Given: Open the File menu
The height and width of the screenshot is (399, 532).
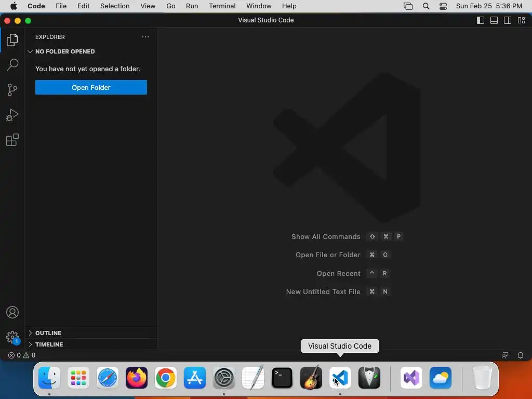Looking at the screenshot, I should [x=61, y=6].
